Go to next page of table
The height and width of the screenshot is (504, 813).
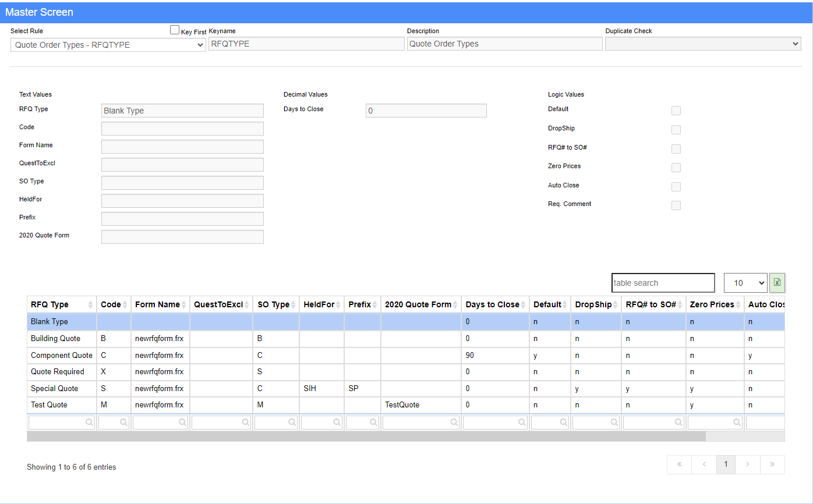[748, 464]
